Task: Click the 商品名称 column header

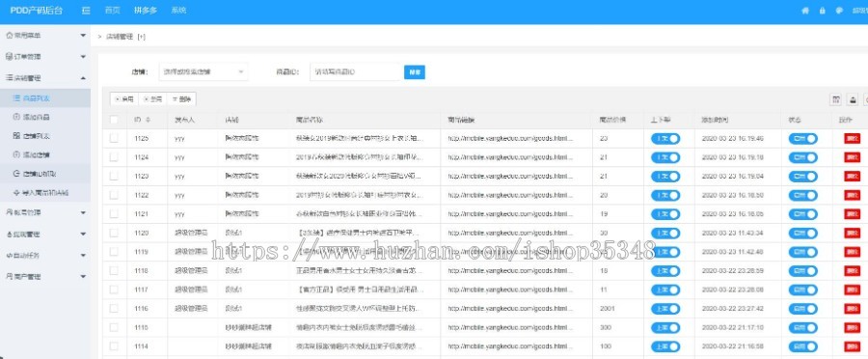Action: coord(310,120)
